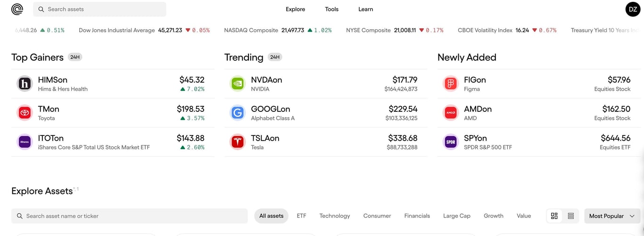Open the Tesla logo icon

[238, 142]
